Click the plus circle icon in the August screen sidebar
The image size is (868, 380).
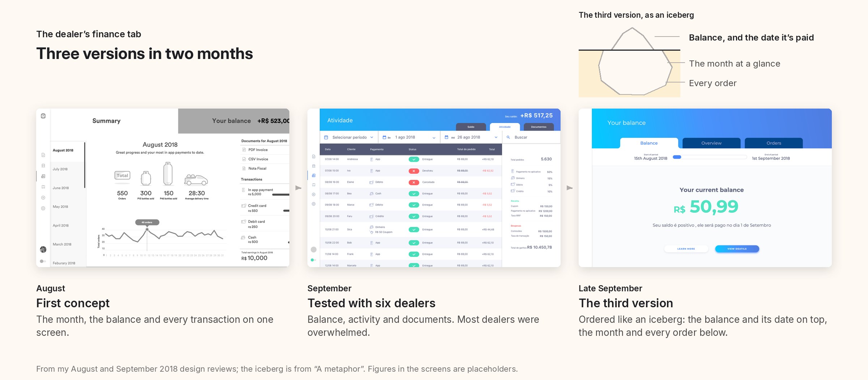(43, 198)
